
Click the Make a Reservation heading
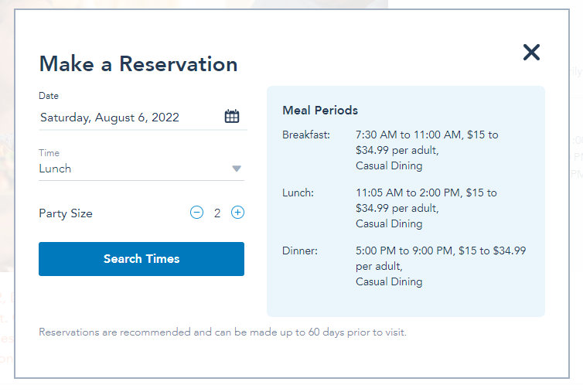tap(138, 63)
